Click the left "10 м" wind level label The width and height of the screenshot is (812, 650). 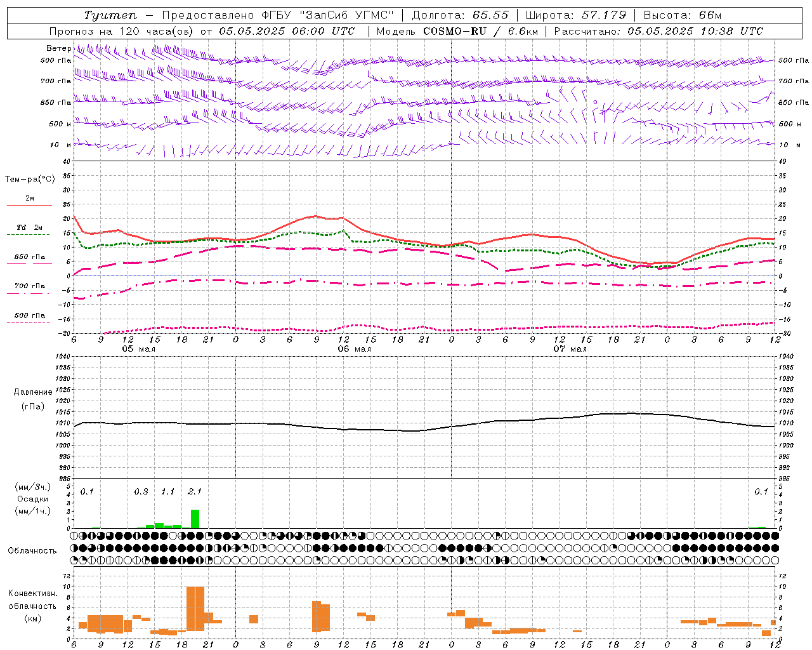point(60,145)
